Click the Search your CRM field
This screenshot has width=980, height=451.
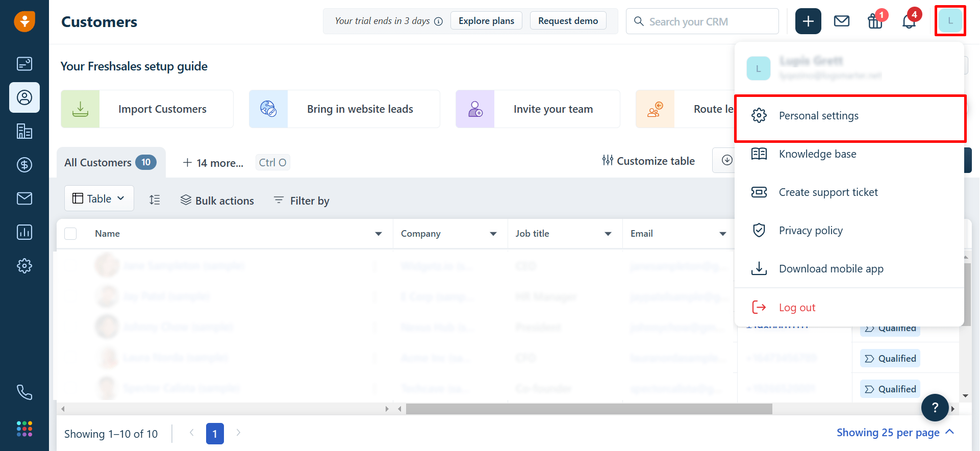pyautogui.click(x=702, y=21)
